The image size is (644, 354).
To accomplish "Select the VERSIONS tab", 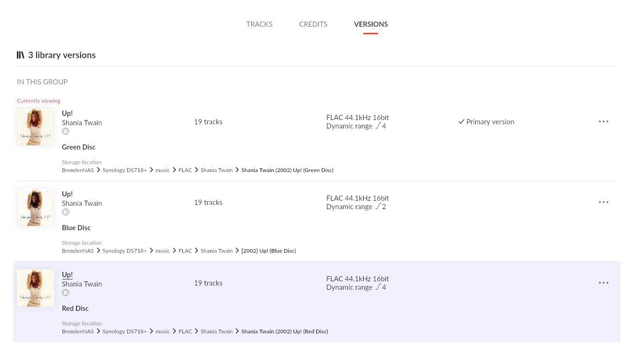I will click(371, 24).
